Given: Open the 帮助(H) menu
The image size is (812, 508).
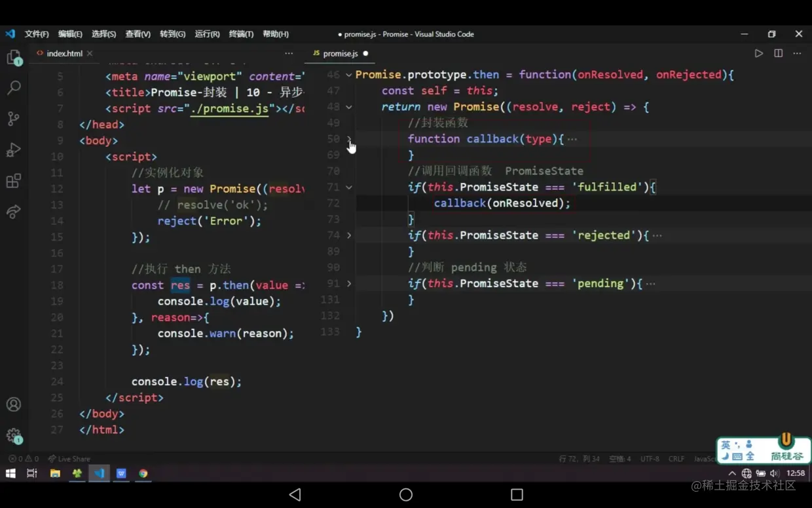Looking at the screenshot, I should [276, 34].
